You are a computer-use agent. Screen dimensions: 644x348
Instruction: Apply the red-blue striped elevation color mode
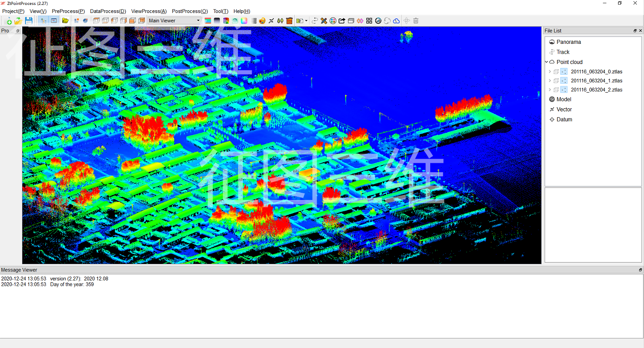(208, 21)
